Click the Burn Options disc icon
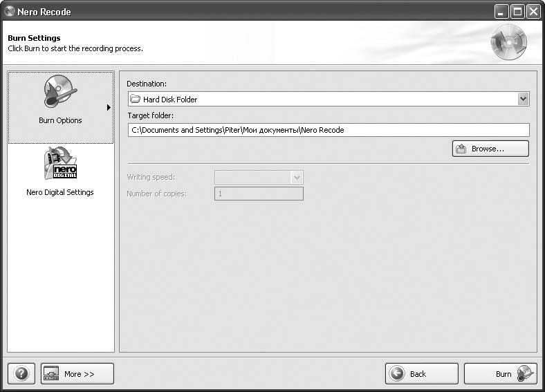The height and width of the screenshot is (392, 545). coord(60,92)
